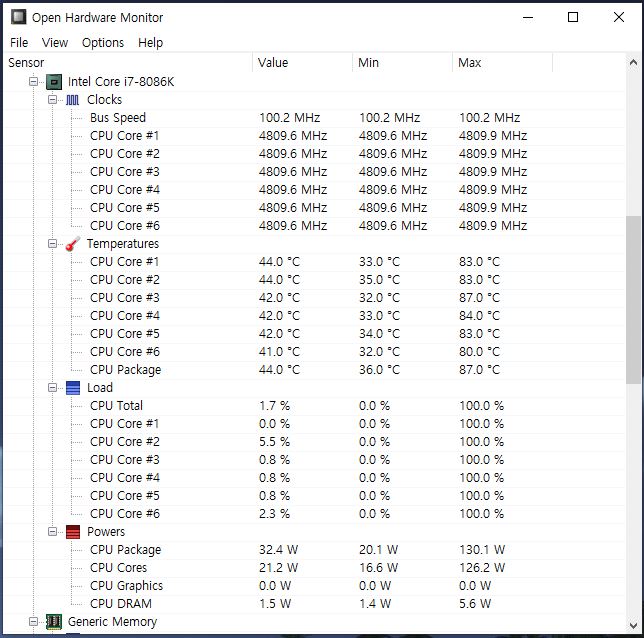Select CPU Core #6 load row
The height and width of the screenshot is (638, 644).
pyautogui.click(x=315, y=514)
